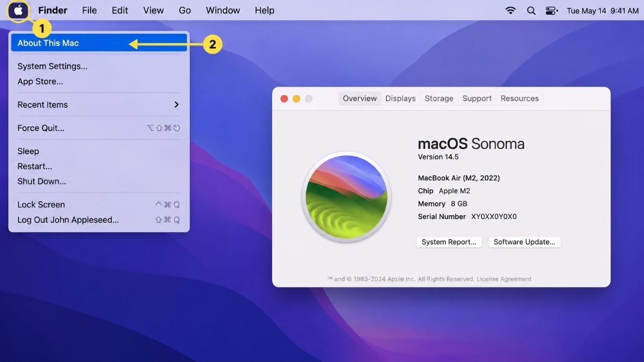Click the System Report... button

[x=449, y=242]
